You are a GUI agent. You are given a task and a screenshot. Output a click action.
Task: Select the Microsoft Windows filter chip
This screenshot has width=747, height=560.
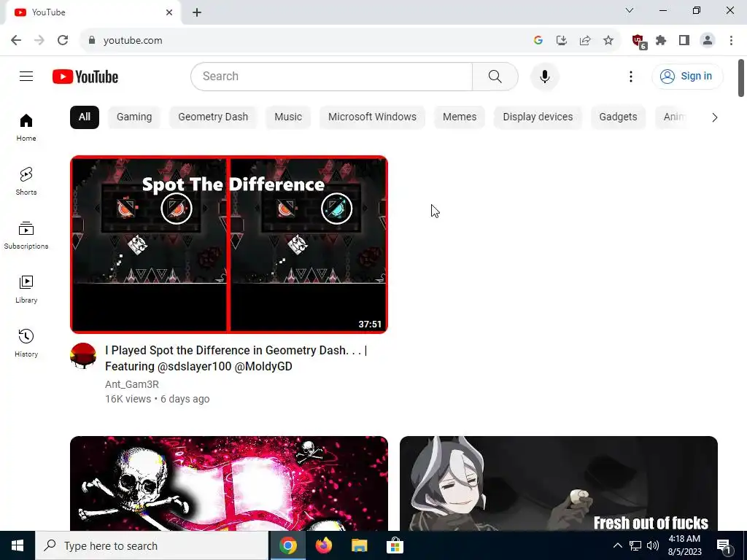[x=372, y=117]
